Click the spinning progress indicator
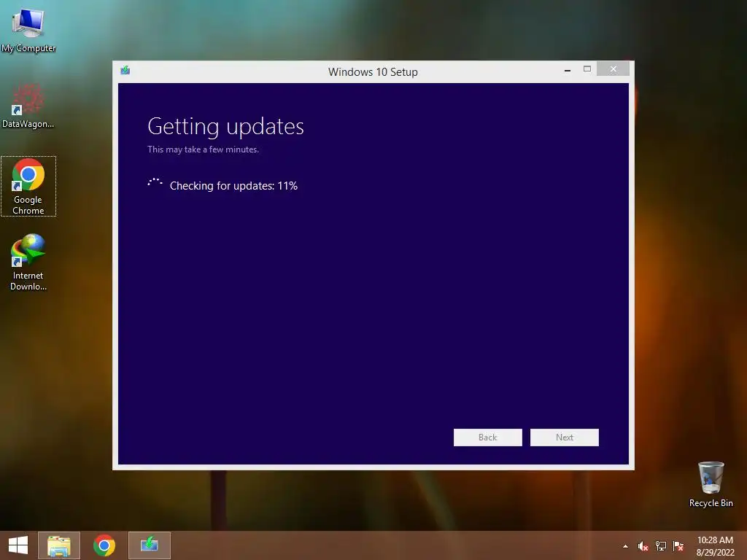 pos(155,183)
